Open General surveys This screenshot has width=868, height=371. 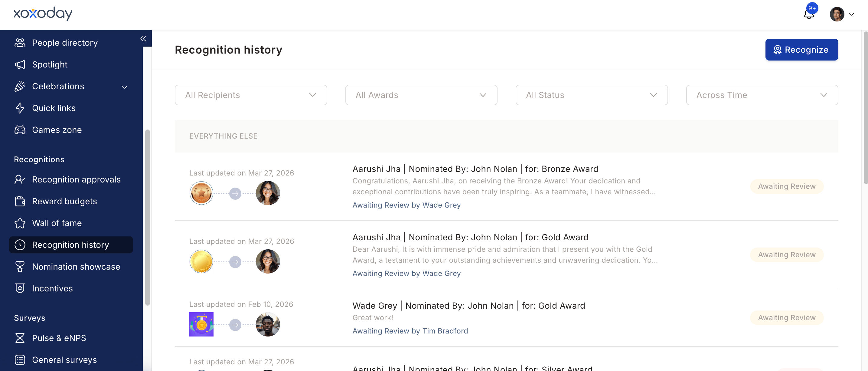click(x=64, y=360)
